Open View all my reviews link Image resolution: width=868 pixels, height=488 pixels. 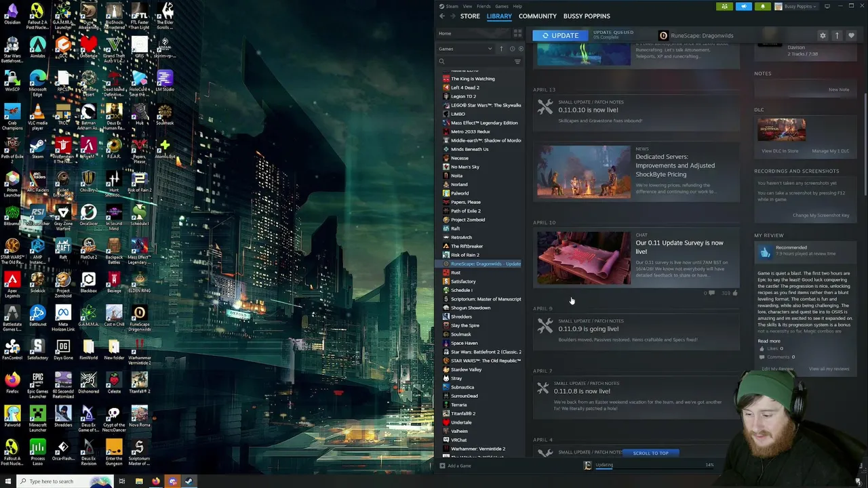829,369
